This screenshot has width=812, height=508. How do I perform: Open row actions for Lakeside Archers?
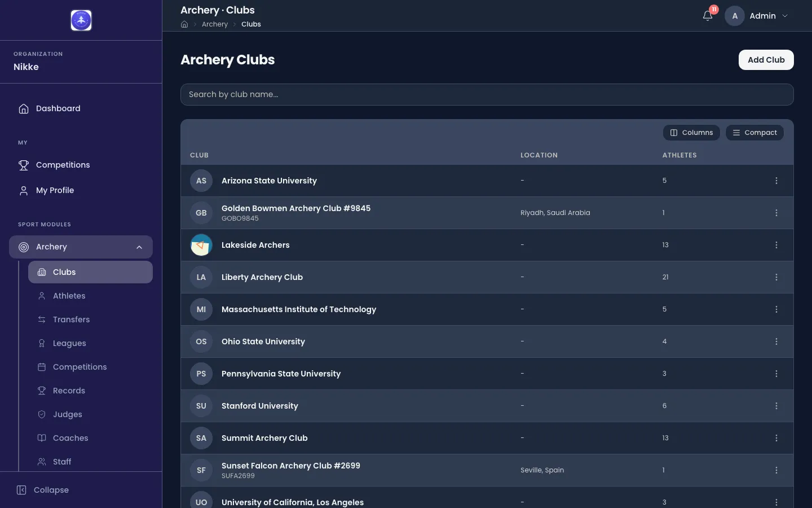(x=776, y=245)
